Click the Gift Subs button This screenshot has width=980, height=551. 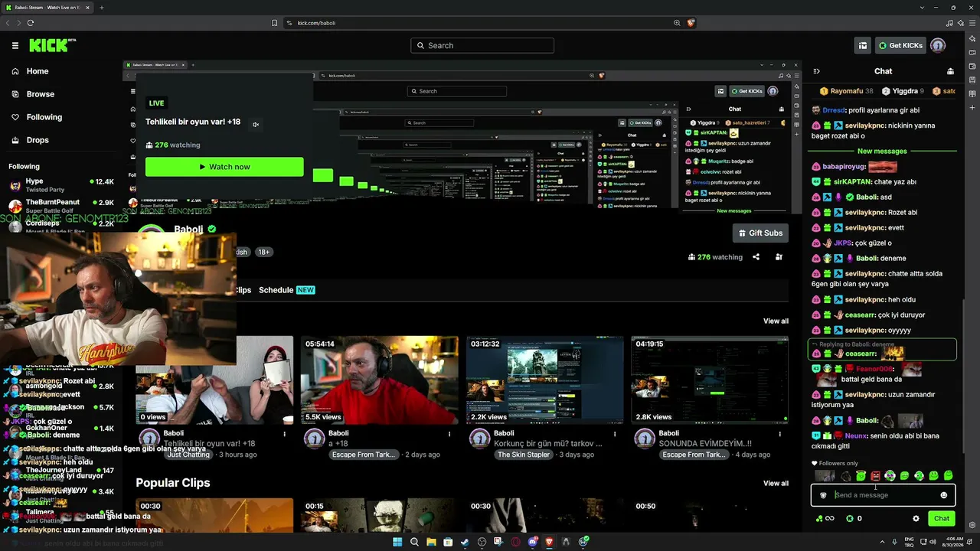761,233
